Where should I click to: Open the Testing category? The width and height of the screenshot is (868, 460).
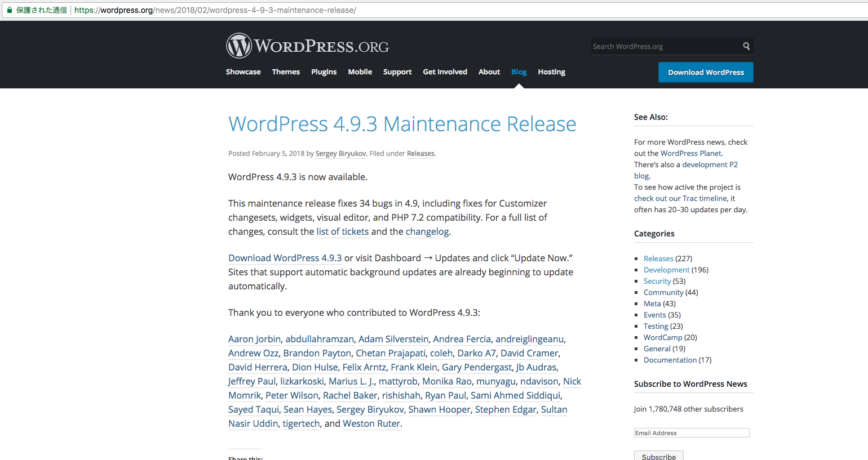coord(656,326)
